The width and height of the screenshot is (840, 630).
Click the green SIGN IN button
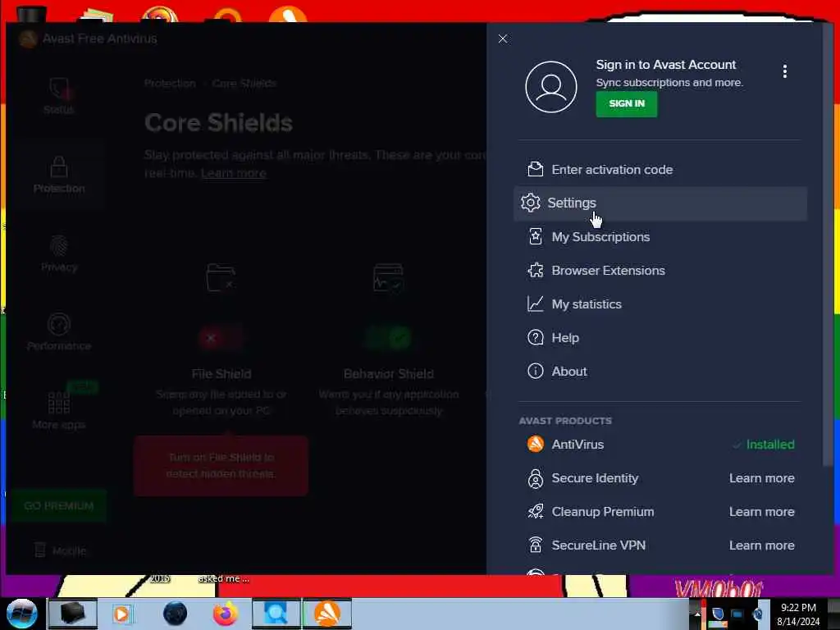coord(626,104)
